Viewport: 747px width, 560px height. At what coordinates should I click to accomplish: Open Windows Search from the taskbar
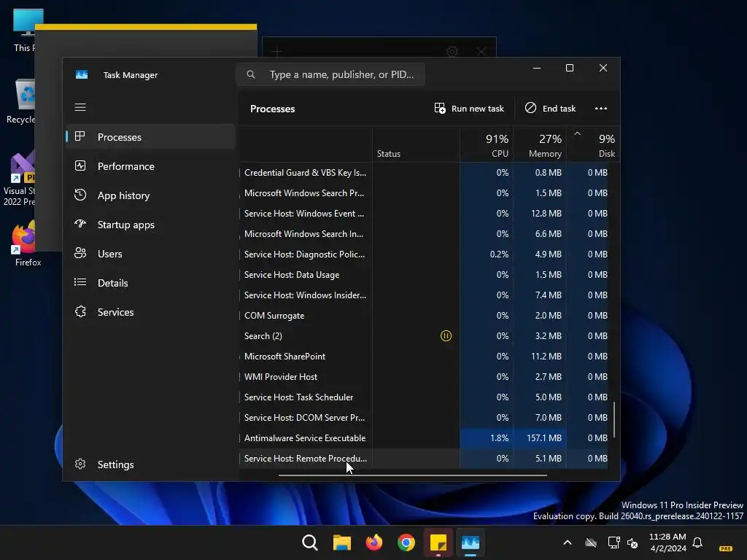tap(309, 542)
